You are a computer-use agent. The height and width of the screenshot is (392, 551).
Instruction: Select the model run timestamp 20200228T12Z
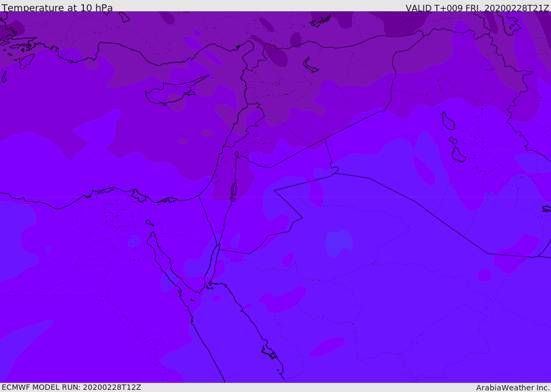point(112,387)
